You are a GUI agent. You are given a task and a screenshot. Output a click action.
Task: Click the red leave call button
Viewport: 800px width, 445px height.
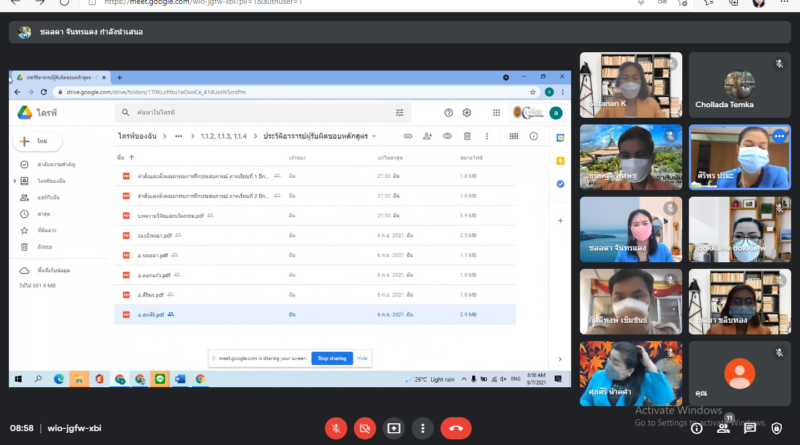(x=456, y=428)
